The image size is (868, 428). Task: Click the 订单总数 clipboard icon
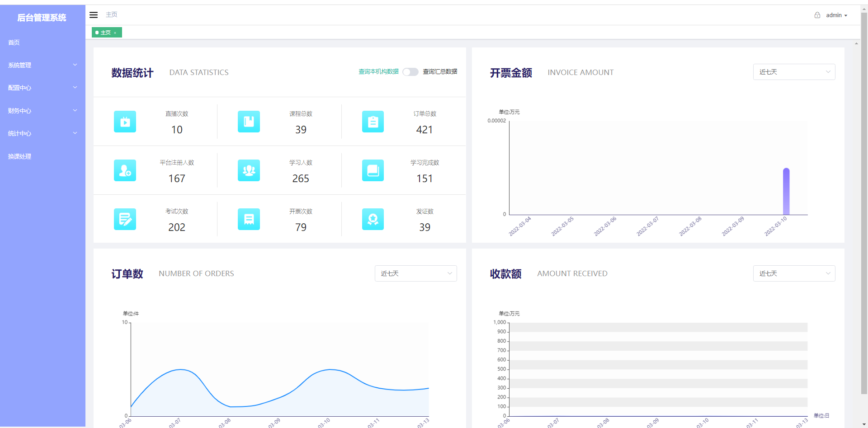373,122
